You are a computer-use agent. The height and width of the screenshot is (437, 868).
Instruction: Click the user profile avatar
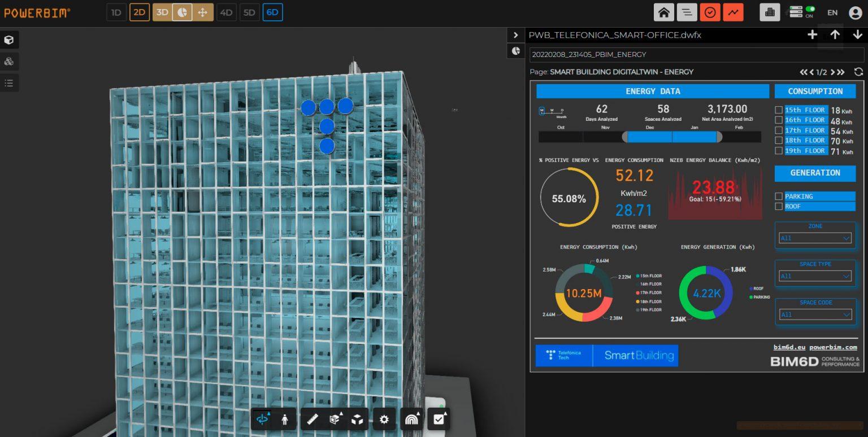(x=855, y=11)
